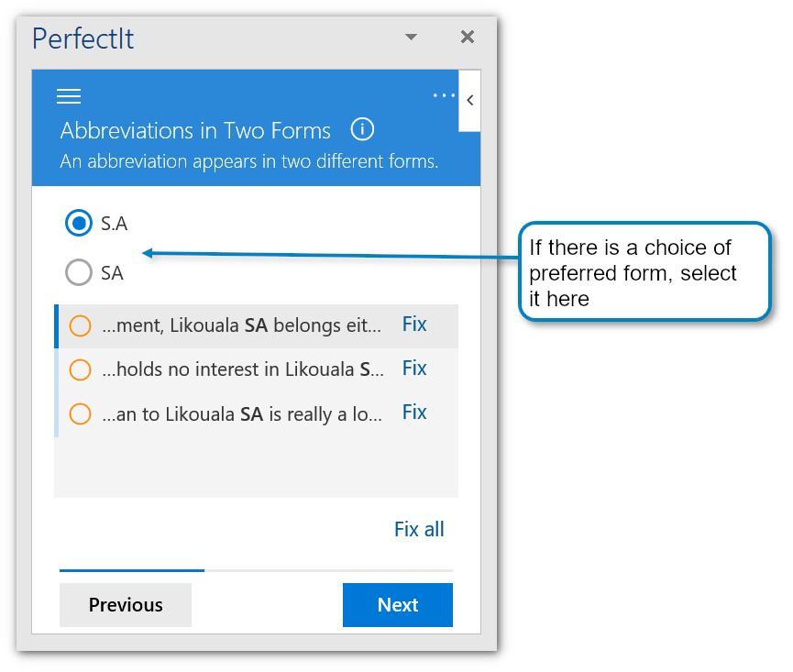The width and height of the screenshot is (793, 672).
Task: Click Fix all link
Action: pyautogui.click(x=419, y=529)
